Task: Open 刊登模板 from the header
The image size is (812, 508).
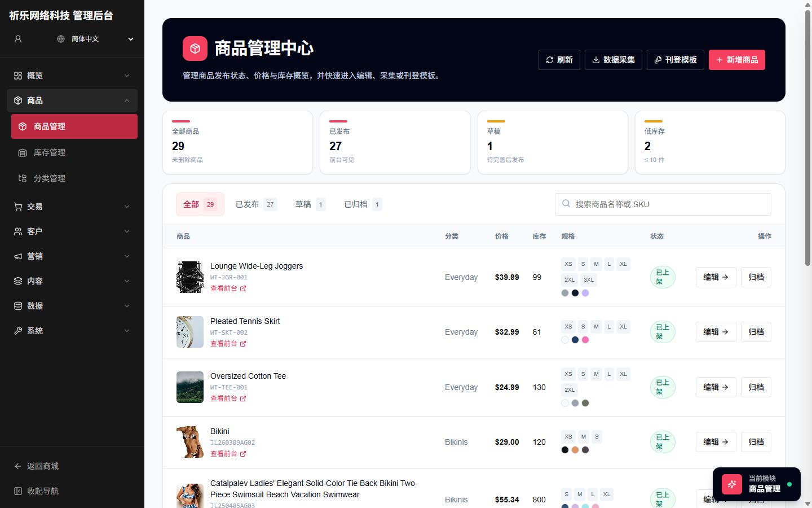Action: coord(676,60)
